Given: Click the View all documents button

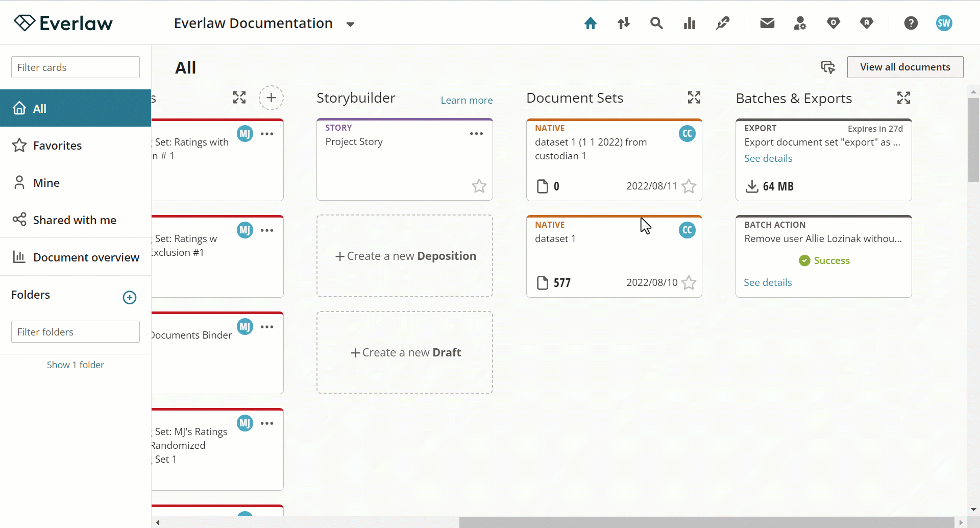Looking at the screenshot, I should (905, 67).
